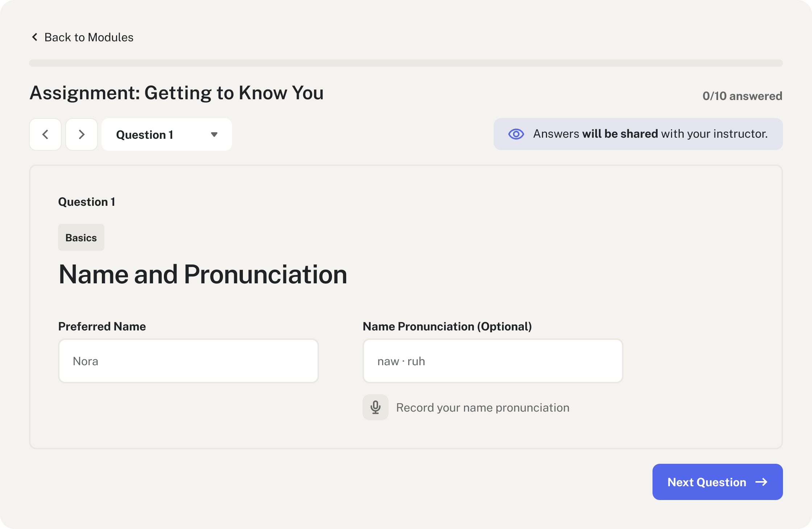This screenshot has width=812, height=529.
Task: Click Record your name pronunciation label
Action: [x=482, y=407]
